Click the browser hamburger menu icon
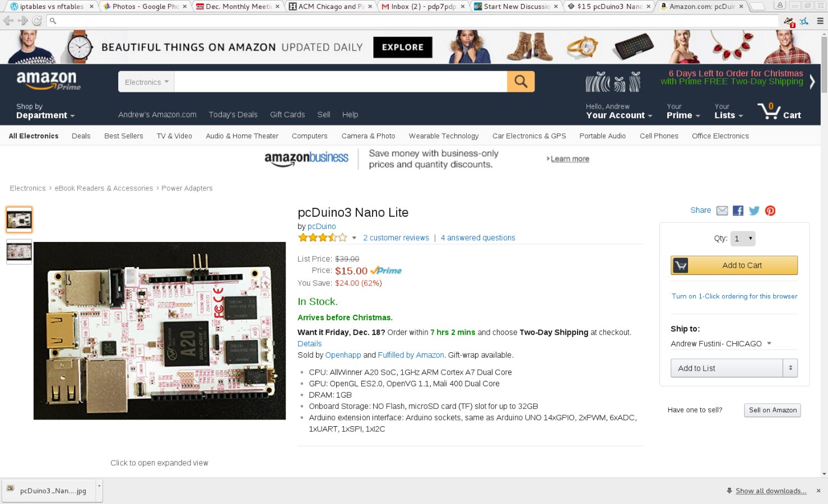The image size is (828, 504). 820,21
